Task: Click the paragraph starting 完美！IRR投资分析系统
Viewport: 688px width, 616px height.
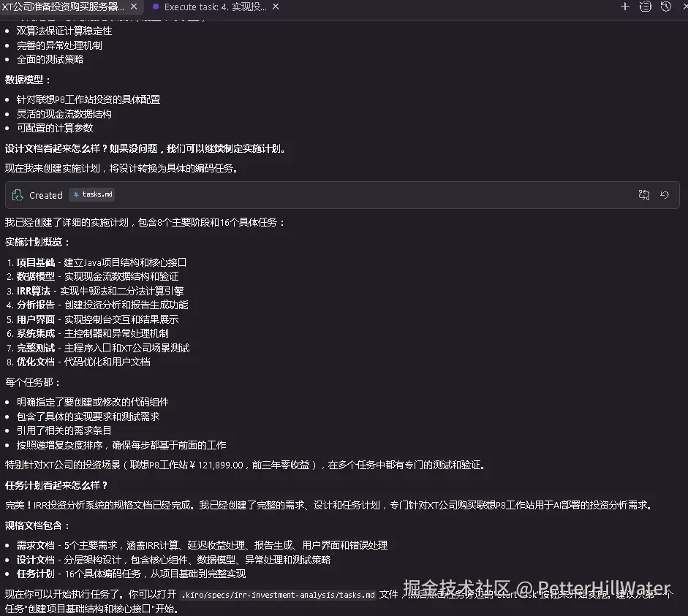Action: (330, 505)
